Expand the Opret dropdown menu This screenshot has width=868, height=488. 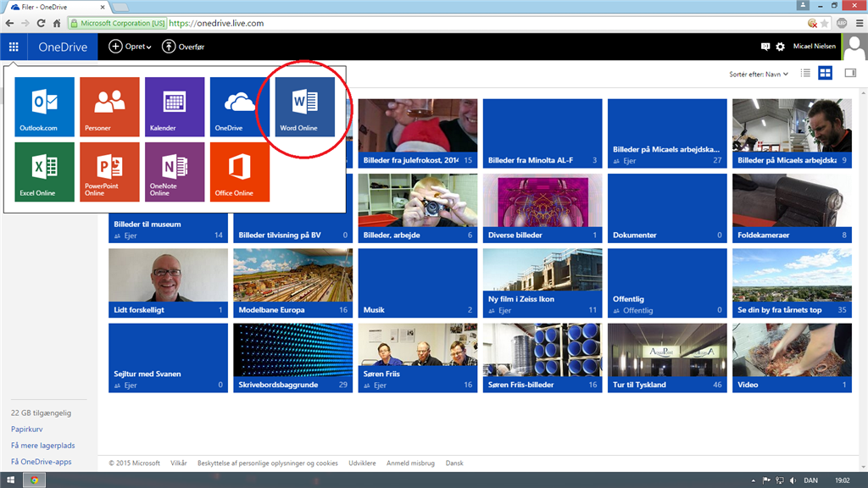pos(130,47)
